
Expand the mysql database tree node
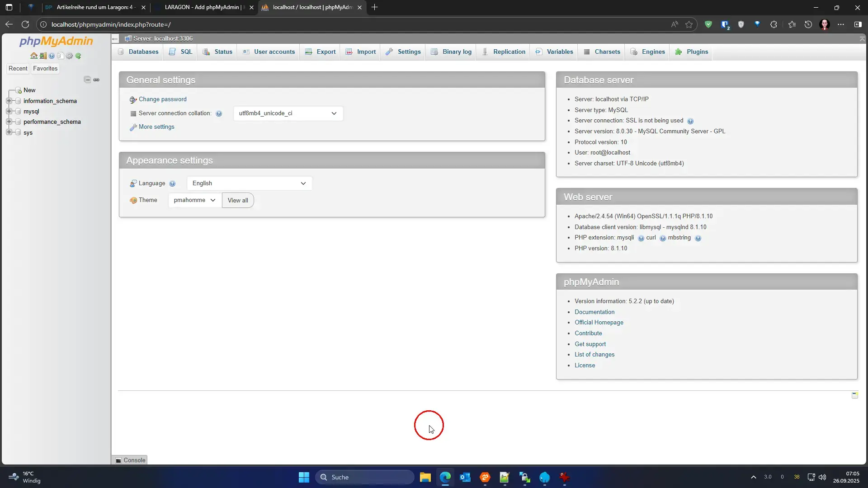tap(9, 111)
